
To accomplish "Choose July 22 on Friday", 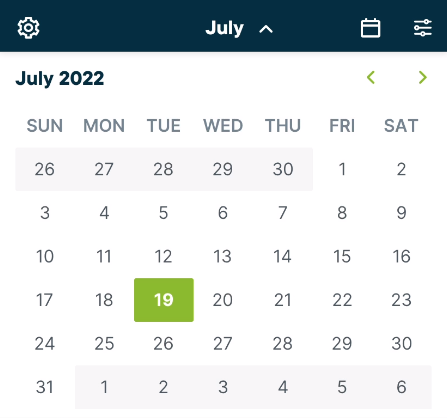I will (342, 300).
